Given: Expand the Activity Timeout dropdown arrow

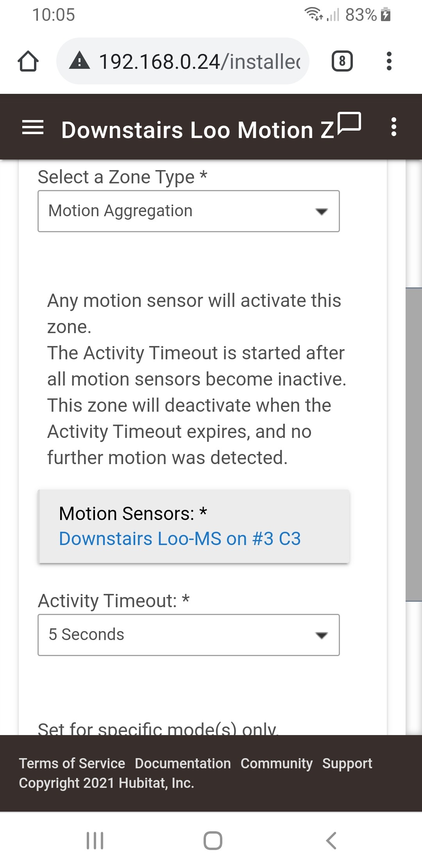Looking at the screenshot, I should click(321, 635).
